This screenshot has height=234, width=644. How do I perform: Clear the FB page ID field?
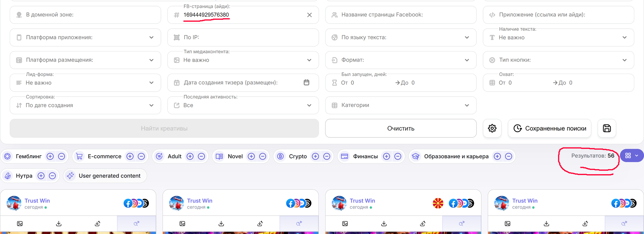pyautogui.click(x=309, y=15)
